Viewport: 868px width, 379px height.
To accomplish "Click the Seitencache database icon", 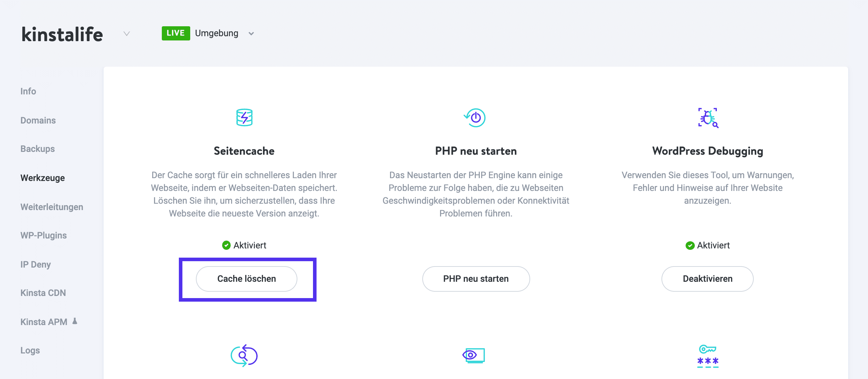I will click(x=244, y=117).
